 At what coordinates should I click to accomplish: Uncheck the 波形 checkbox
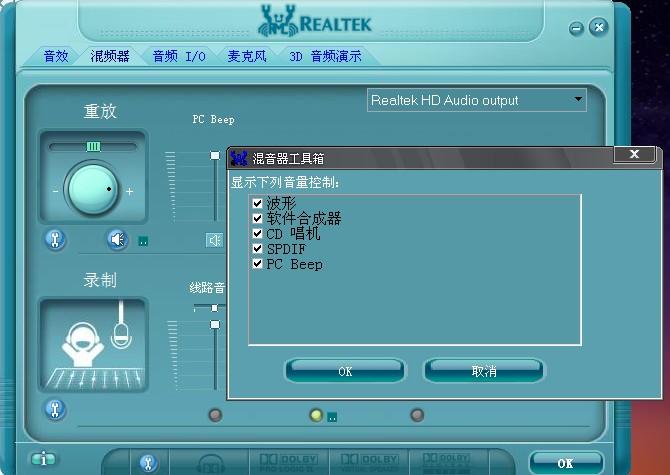click(x=257, y=203)
